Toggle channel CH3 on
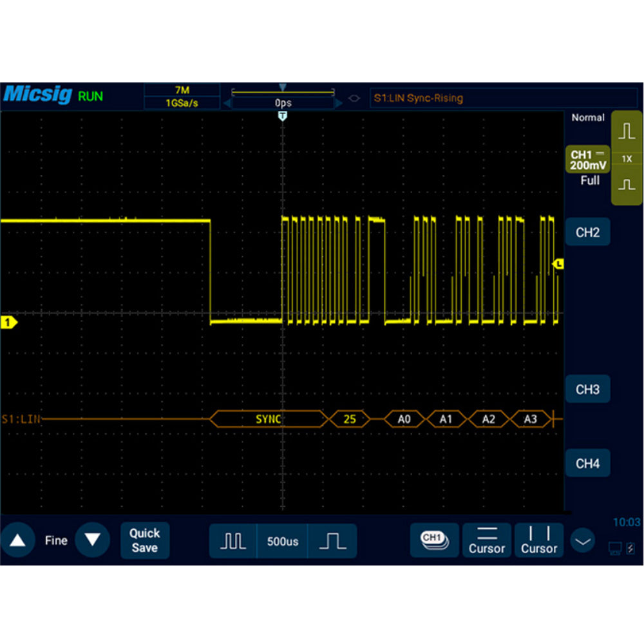The image size is (644, 644). (x=587, y=390)
